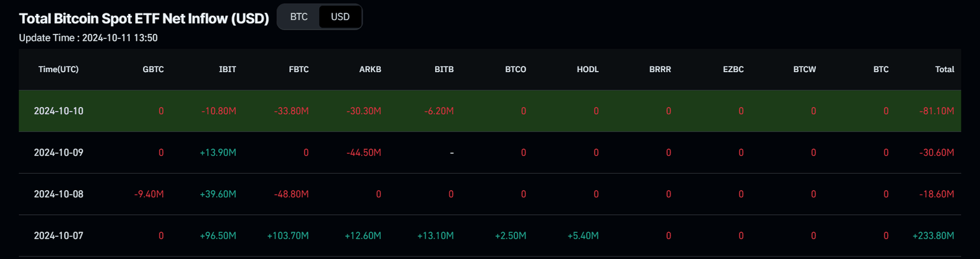Screen dimensions: 980x259
Task: Select the 2024-10-10 date row
Action: pyautogui.click(x=59, y=111)
